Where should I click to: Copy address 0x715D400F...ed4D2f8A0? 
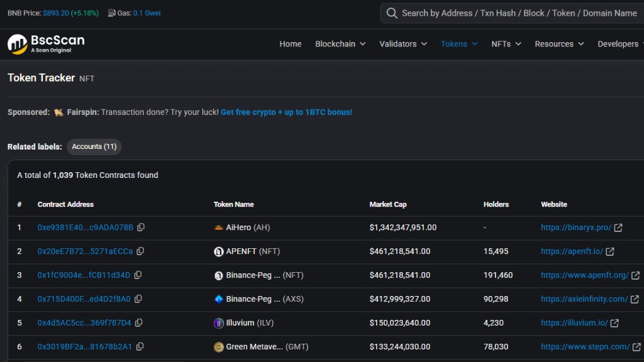[138, 299]
